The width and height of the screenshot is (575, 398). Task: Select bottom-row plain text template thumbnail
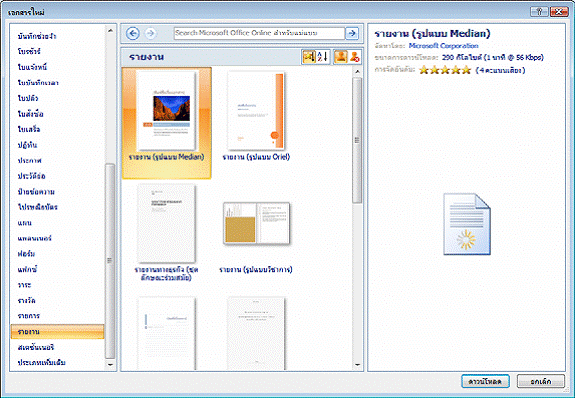coord(256,333)
